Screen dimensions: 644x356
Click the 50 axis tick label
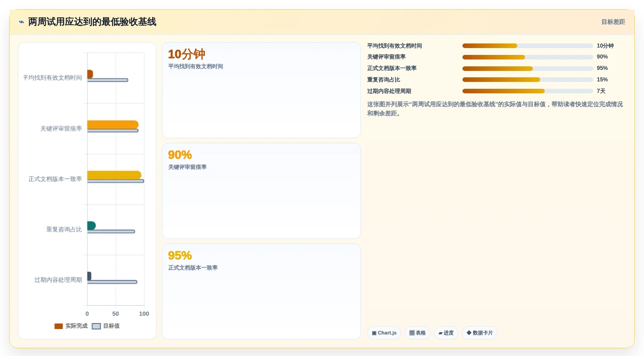coord(116,314)
